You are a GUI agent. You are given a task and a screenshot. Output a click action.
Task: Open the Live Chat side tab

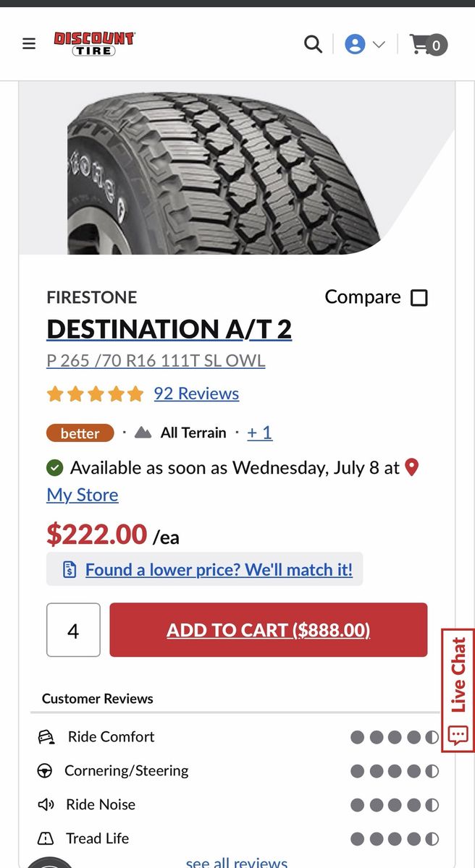pyautogui.click(x=458, y=691)
